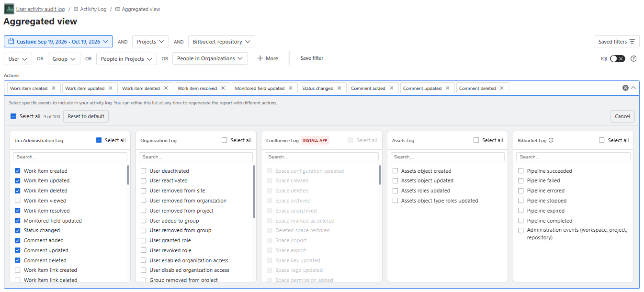Enable the Assets object created checkbox

click(x=395, y=171)
